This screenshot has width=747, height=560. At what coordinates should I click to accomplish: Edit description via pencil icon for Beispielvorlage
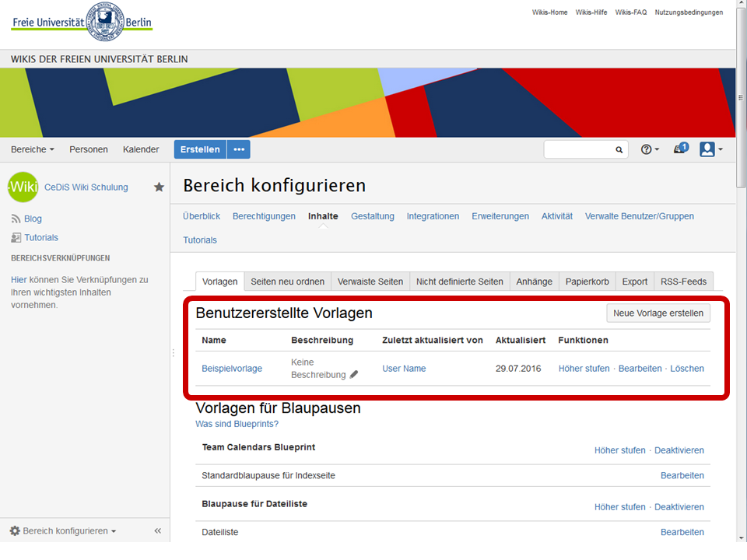pos(353,375)
